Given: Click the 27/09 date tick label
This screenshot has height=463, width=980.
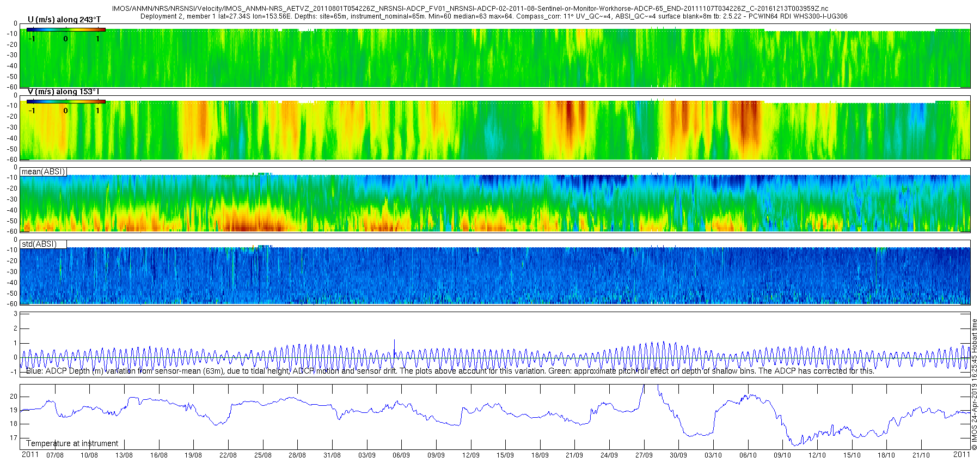Looking at the screenshot, I should [644, 455].
